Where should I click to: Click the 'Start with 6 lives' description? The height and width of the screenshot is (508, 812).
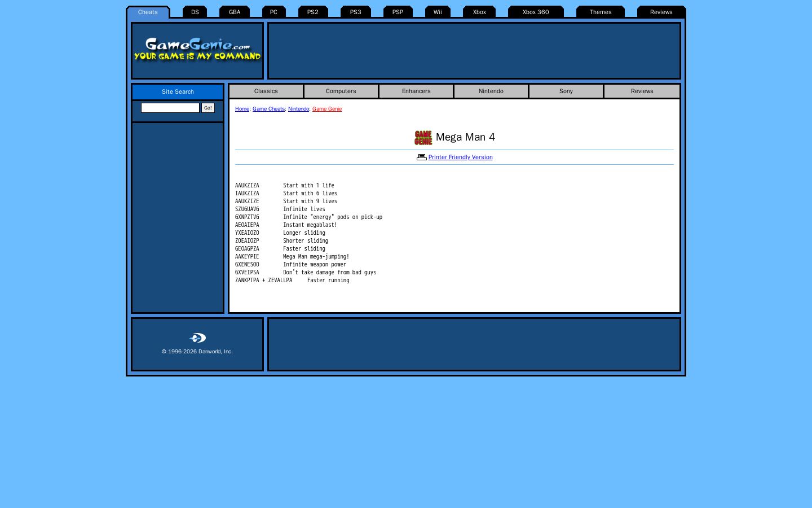(x=310, y=194)
